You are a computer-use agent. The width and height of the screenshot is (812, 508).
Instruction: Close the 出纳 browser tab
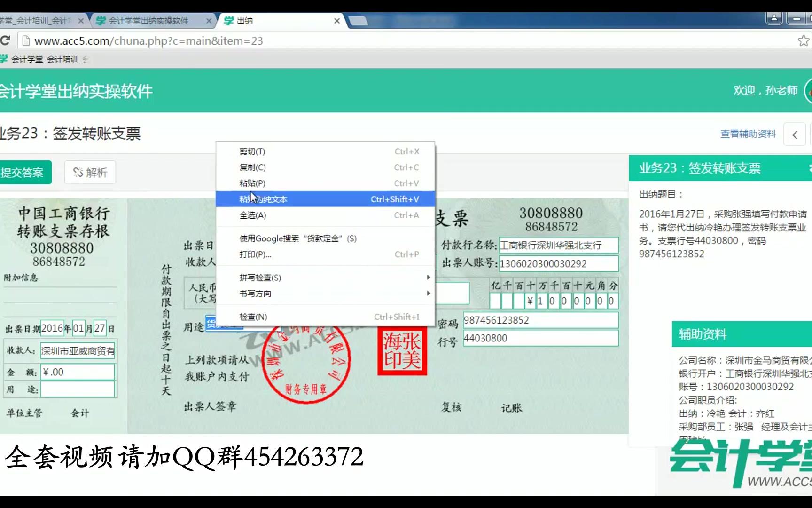336,21
